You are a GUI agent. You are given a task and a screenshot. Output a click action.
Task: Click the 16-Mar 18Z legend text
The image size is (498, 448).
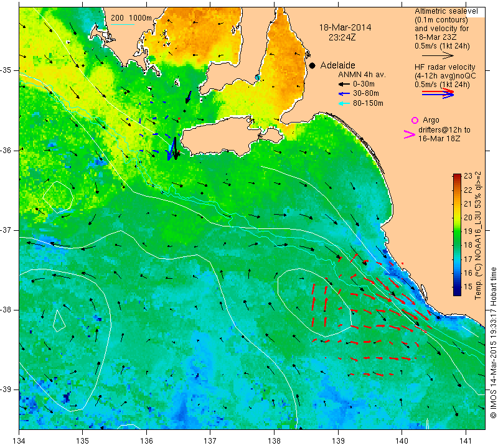pos(439,138)
